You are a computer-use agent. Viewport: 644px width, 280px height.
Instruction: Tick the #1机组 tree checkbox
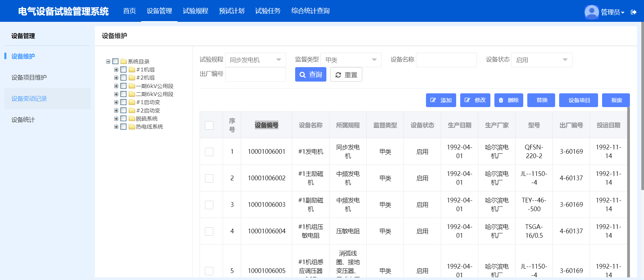point(123,69)
